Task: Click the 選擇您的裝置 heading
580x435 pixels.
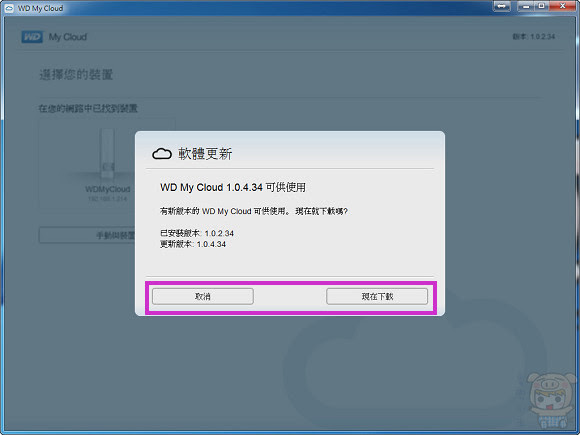Action: click(76, 75)
